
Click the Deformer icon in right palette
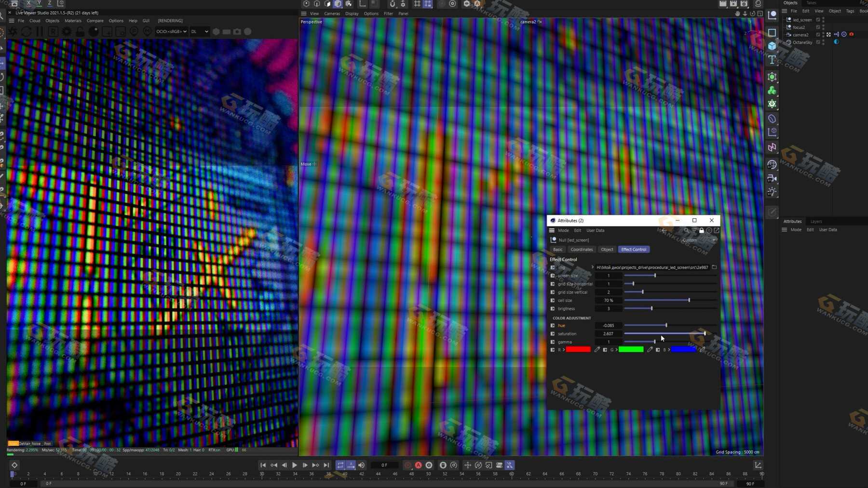coord(772,119)
